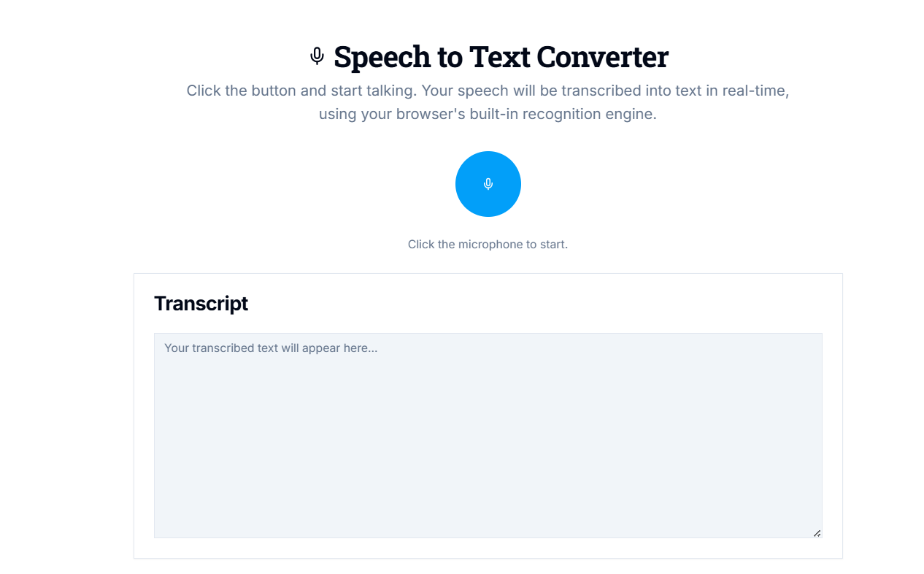
Task: Focus the 'Your transcribed text will appear here' field
Action: coord(488,435)
